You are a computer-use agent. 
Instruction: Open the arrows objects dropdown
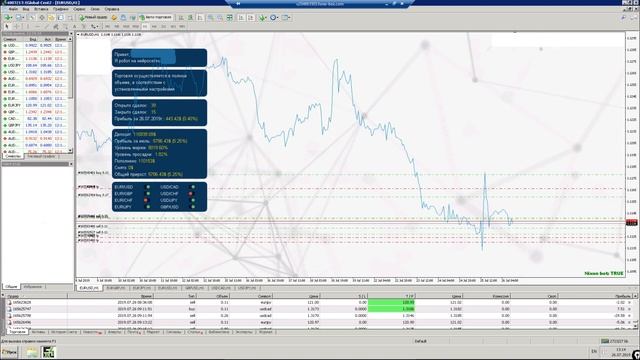pos(95,26)
